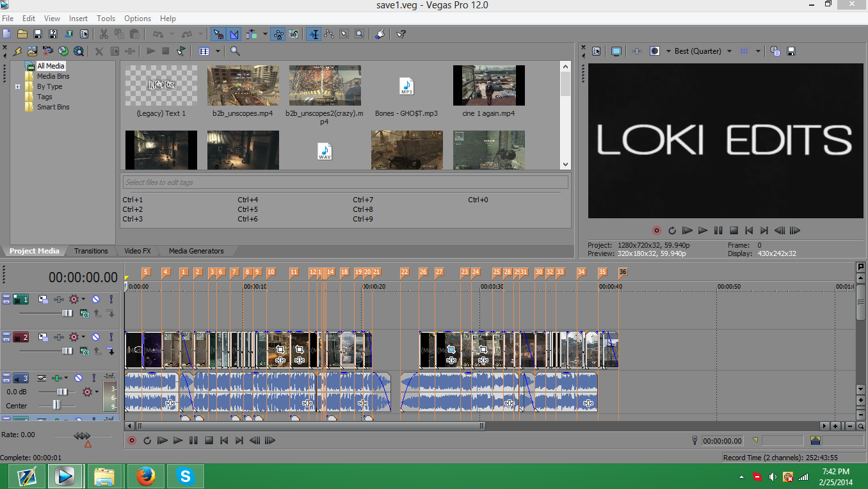This screenshot has width=868, height=489.
Task: Click Extract Audio from CD icon
Action: [x=63, y=51]
